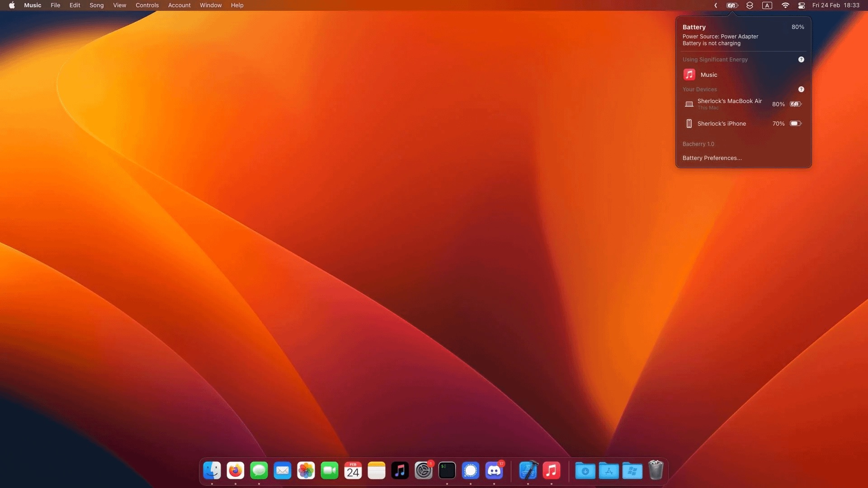
Task: Open Finder from the Dock
Action: click(x=212, y=471)
